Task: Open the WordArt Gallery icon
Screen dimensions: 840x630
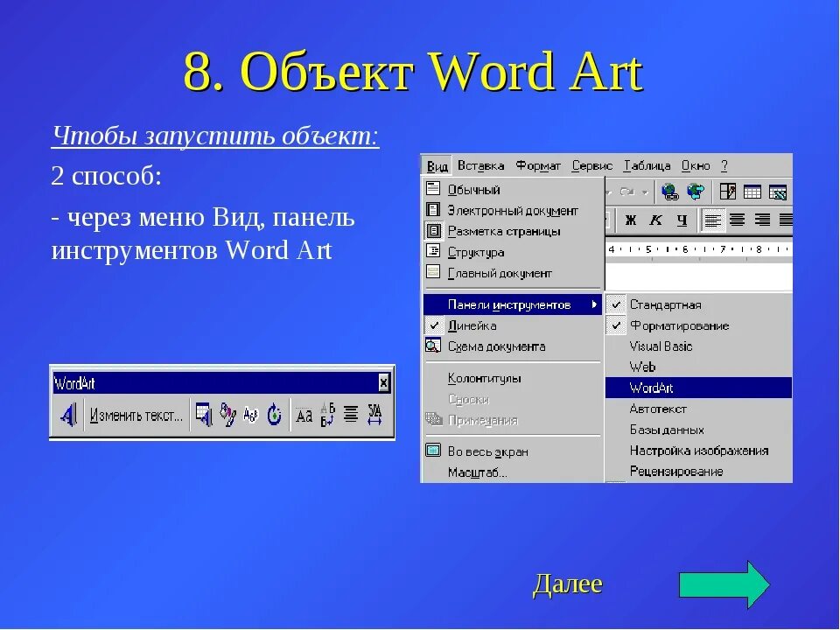Action: click(x=204, y=415)
